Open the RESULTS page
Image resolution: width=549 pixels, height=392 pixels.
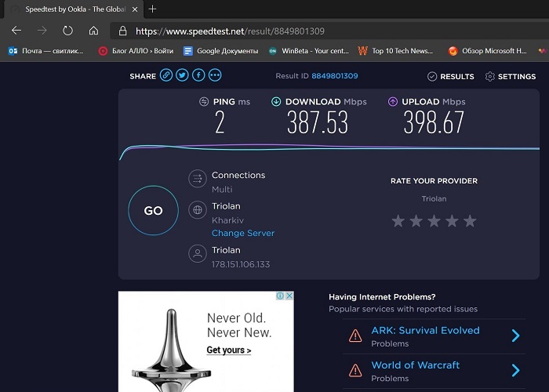[x=451, y=76]
